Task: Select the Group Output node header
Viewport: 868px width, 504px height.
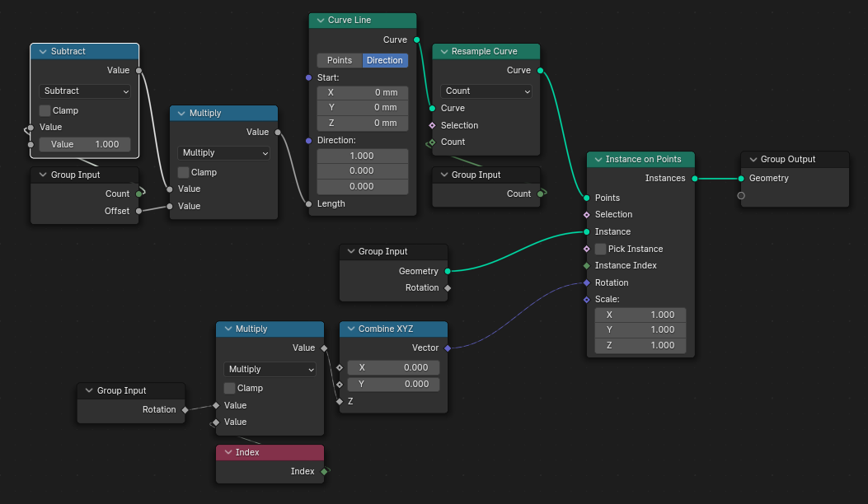Action: tap(795, 159)
